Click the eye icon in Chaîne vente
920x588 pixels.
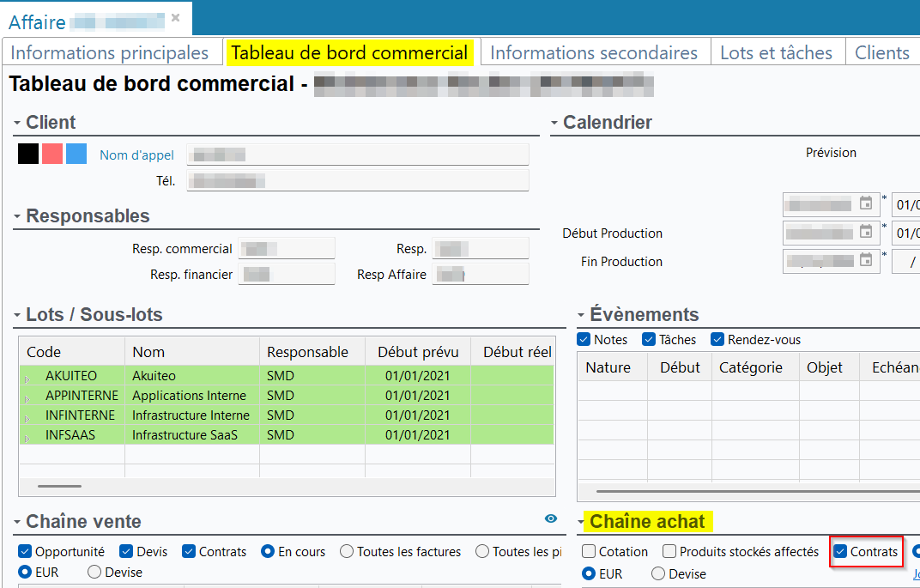[x=551, y=518]
